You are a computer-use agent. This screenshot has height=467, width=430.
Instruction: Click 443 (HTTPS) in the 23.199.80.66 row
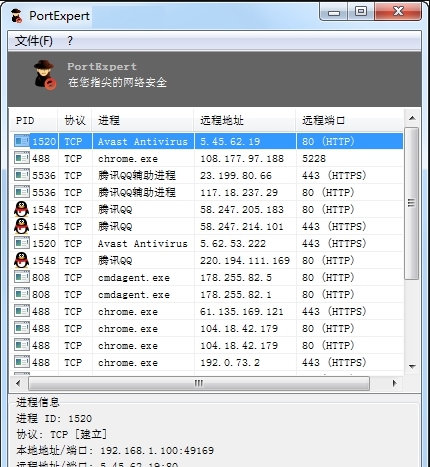tap(334, 175)
